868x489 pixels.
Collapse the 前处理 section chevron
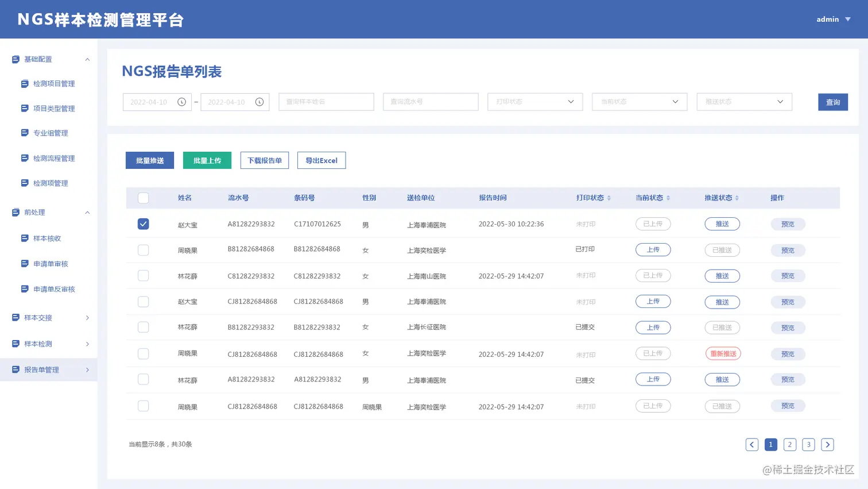point(87,213)
